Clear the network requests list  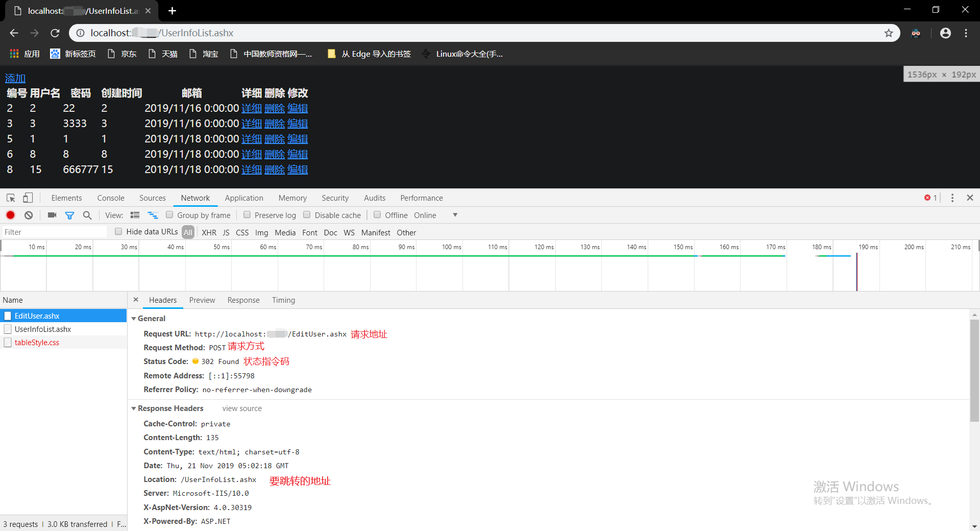(29, 215)
